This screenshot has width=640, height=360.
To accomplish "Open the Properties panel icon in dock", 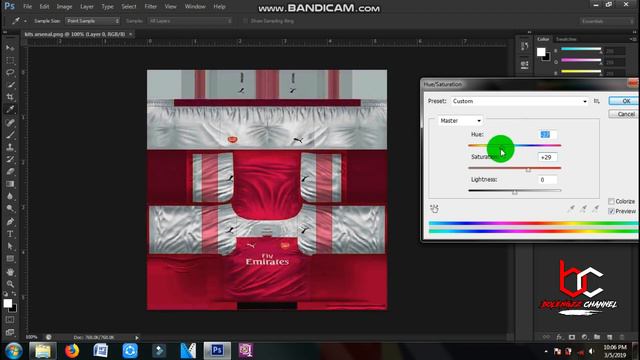I will coord(524,64).
